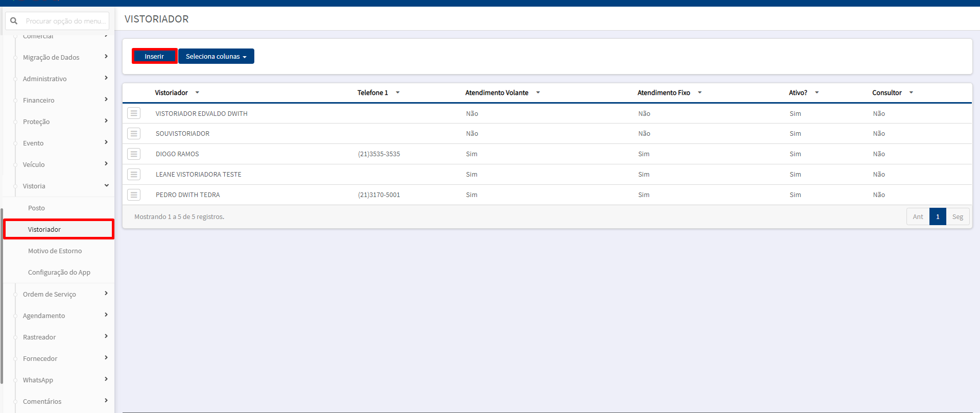980x413 pixels.
Task: Click the sidebar vertical scrollbar
Action: pyautogui.click(x=2, y=296)
